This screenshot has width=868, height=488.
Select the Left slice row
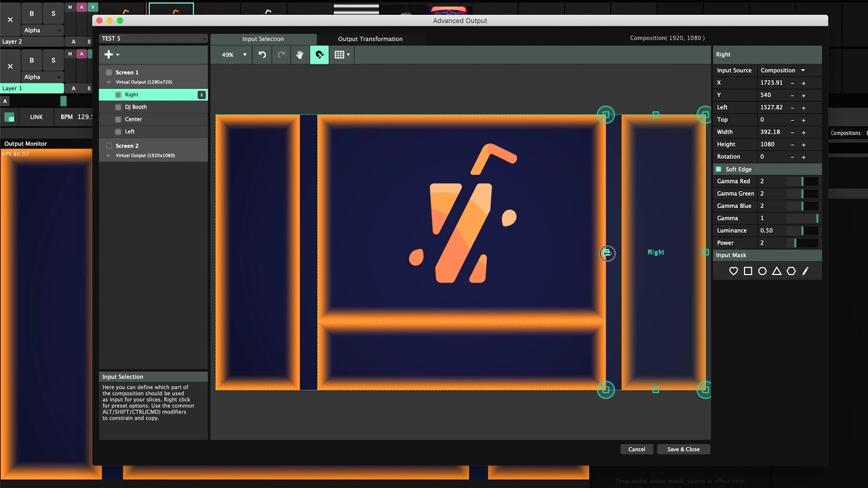click(x=153, y=131)
